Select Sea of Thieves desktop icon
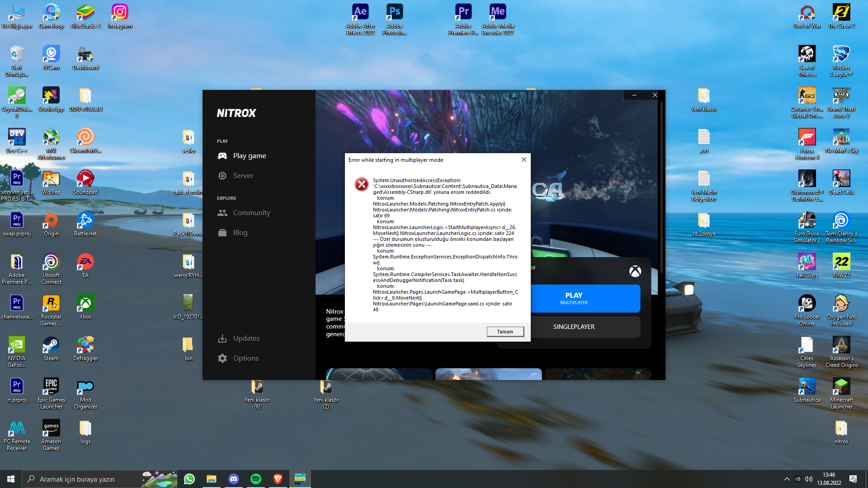 [x=807, y=61]
